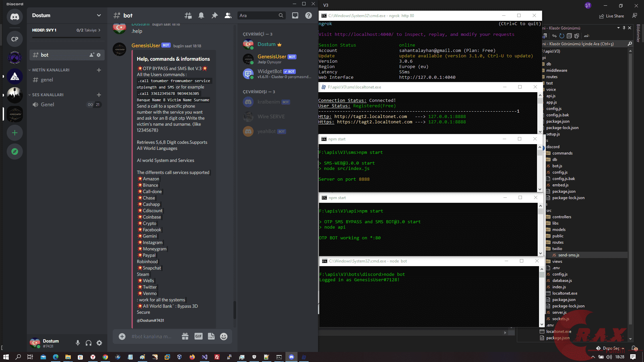644x362 pixels.
Task: Click the server boost Takviye progress bar
Action: click(x=66, y=37)
